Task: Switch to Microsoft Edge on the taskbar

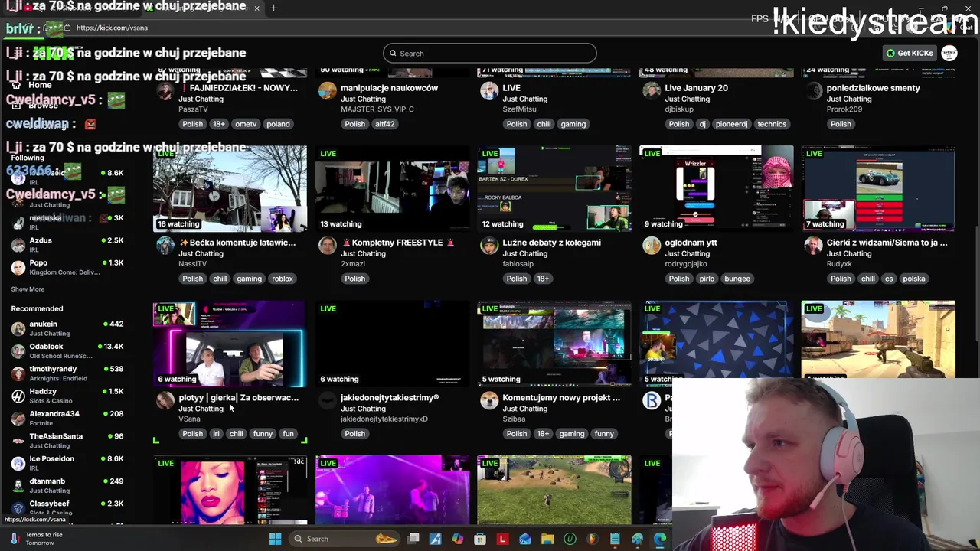Action: click(x=659, y=539)
